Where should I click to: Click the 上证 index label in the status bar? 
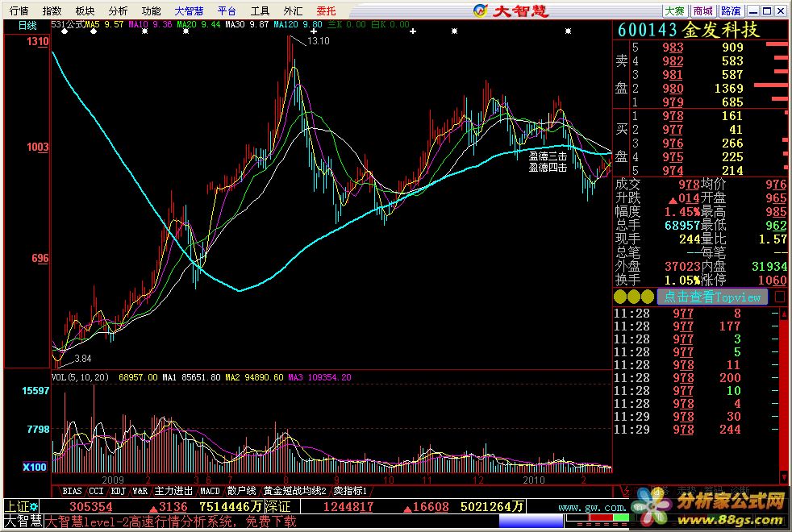point(17,506)
